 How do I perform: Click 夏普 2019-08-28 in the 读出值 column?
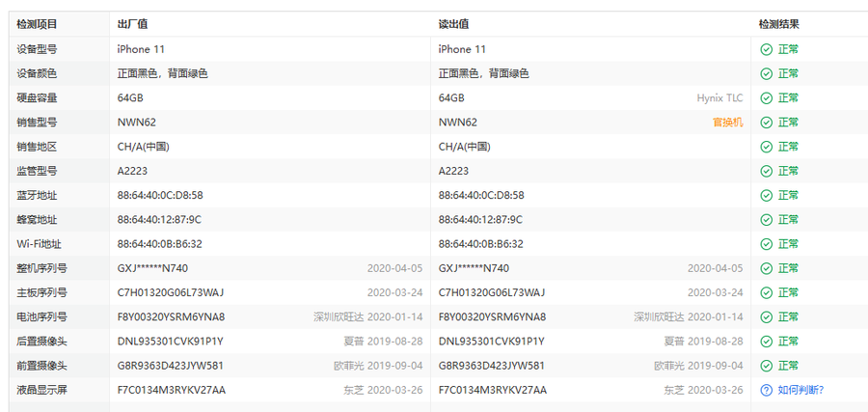[704, 342]
